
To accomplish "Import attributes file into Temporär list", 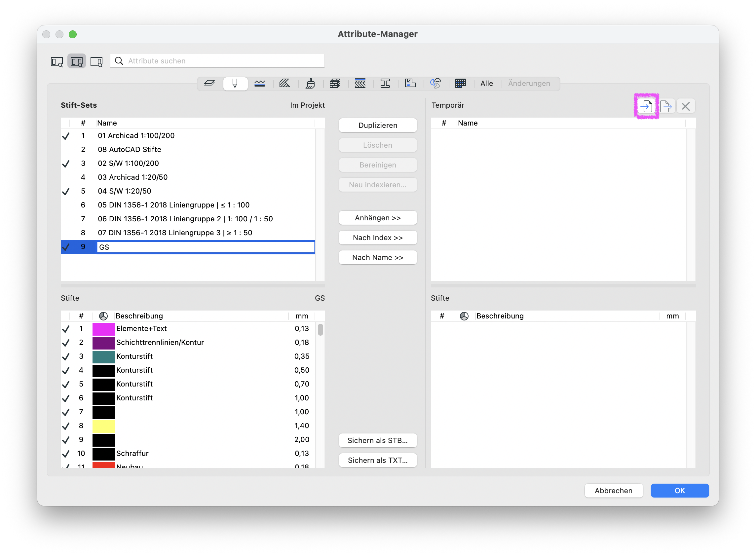I will (x=646, y=106).
